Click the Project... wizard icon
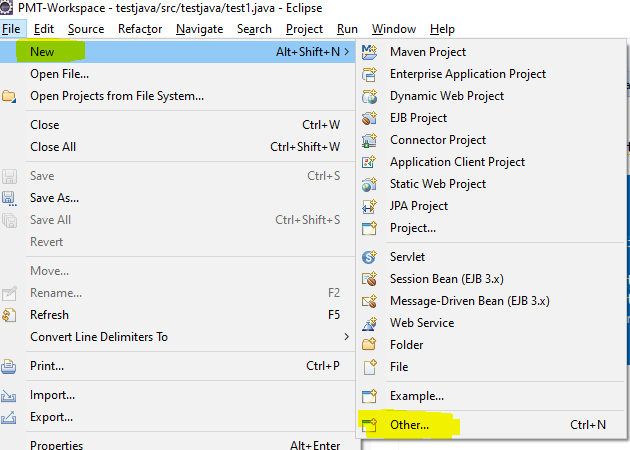This screenshot has width=630, height=450. pyautogui.click(x=369, y=228)
